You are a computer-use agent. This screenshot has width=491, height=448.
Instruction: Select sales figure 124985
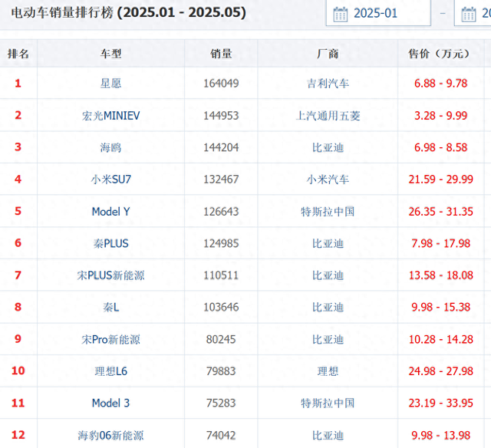[221, 243]
